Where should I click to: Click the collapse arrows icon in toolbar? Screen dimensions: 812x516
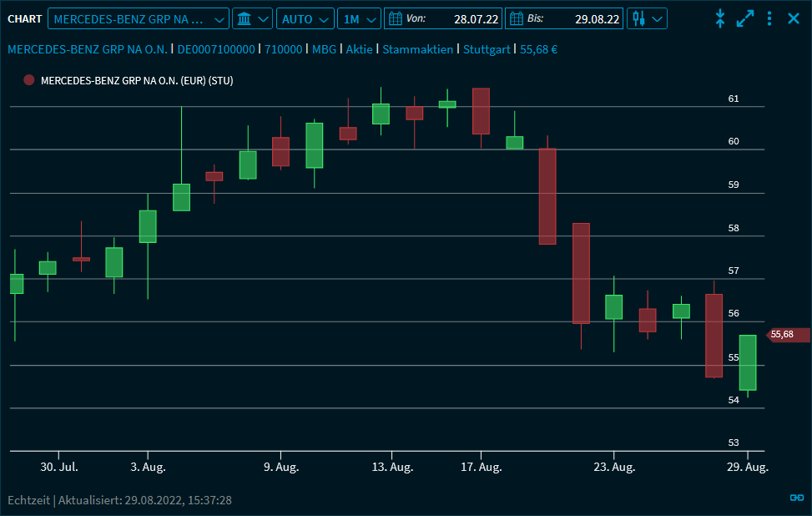tap(720, 18)
